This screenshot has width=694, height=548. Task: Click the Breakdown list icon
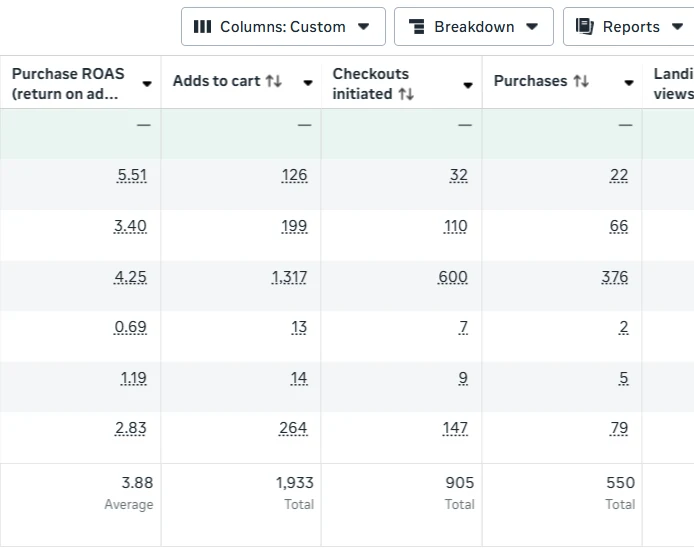(x=416, y=27)
